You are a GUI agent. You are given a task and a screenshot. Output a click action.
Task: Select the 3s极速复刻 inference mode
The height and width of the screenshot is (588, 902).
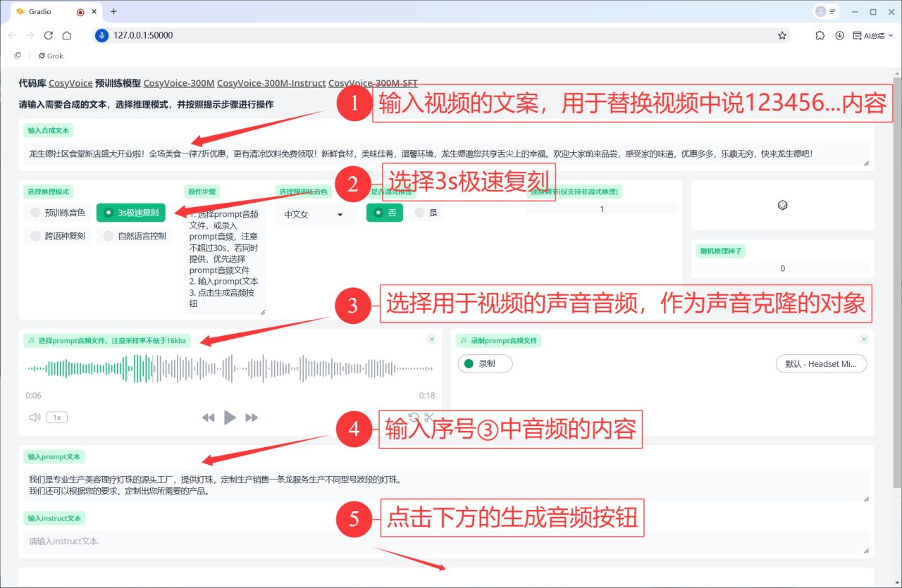pyautogui.click(x=131, y=212)
